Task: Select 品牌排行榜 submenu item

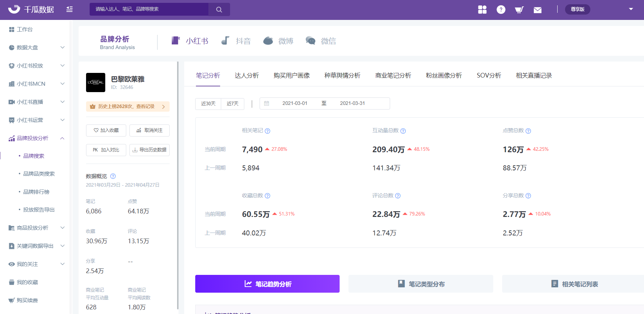Action: point(36,192)
